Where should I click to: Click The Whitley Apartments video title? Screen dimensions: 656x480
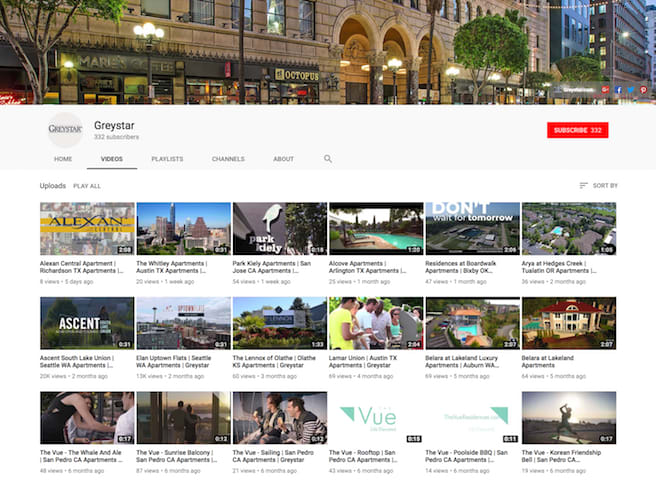172,267
